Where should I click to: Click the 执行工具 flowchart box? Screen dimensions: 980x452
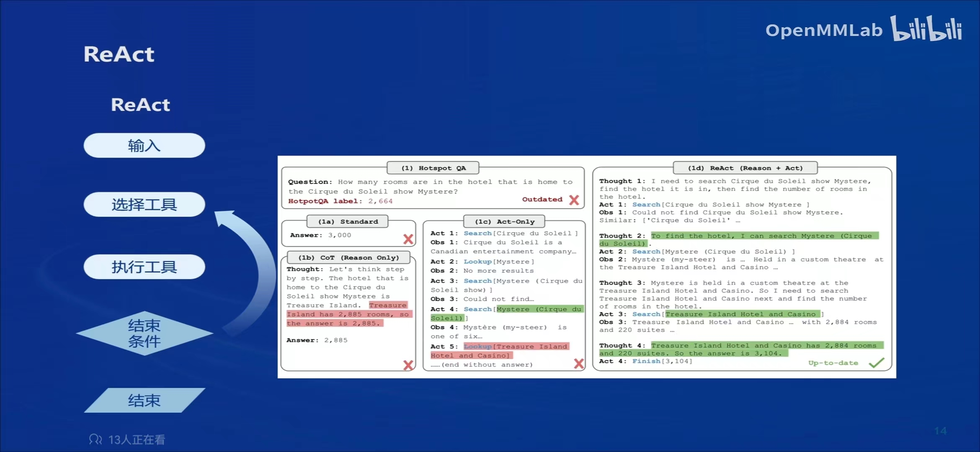144,267
